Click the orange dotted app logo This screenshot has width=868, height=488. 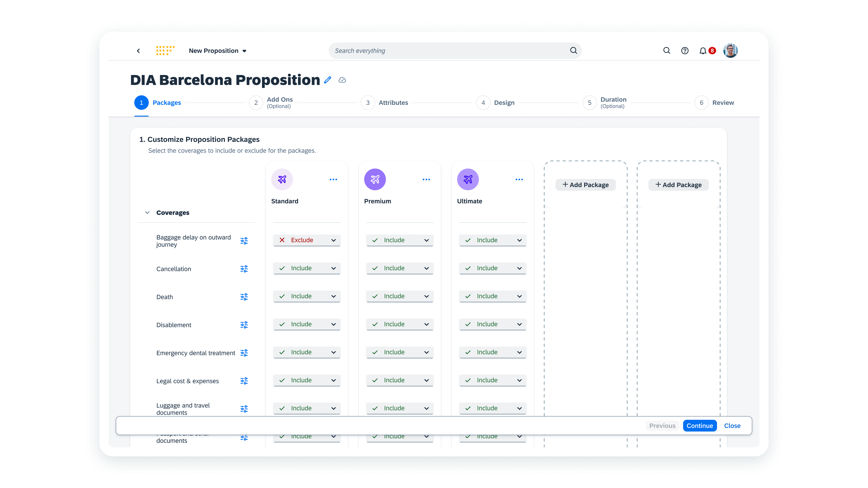tap(165, 51)
